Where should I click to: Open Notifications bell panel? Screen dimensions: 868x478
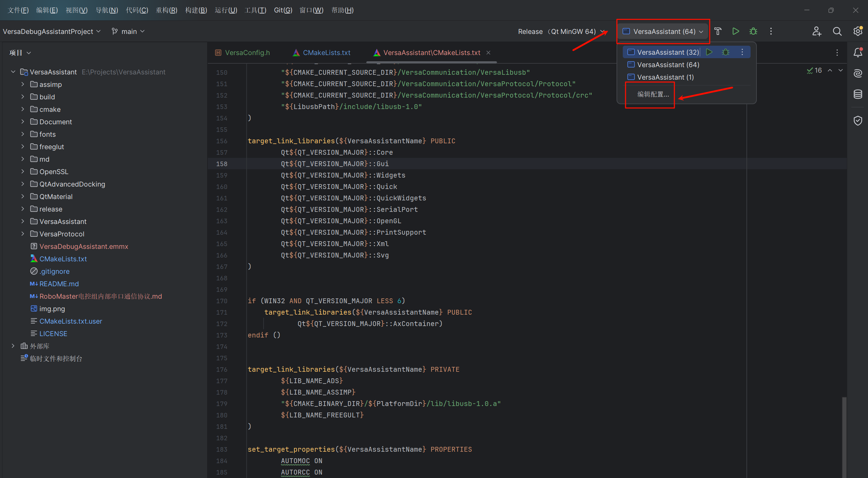pos(858,53)
